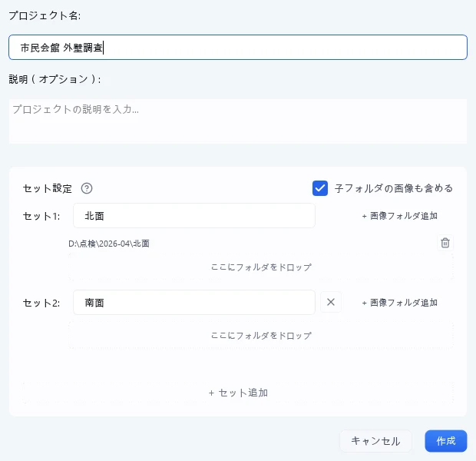Image resolution: width=476 pixels, height=461 pixels.
Task: Click the 説明 ( オプション ) label
Action: pos(55,79)
